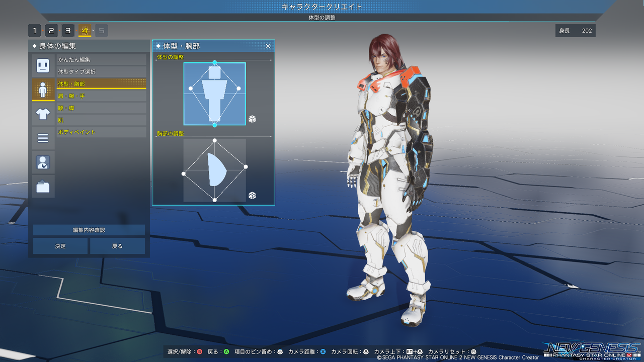Click the 項目のピン留め control hint

point(258,352)
